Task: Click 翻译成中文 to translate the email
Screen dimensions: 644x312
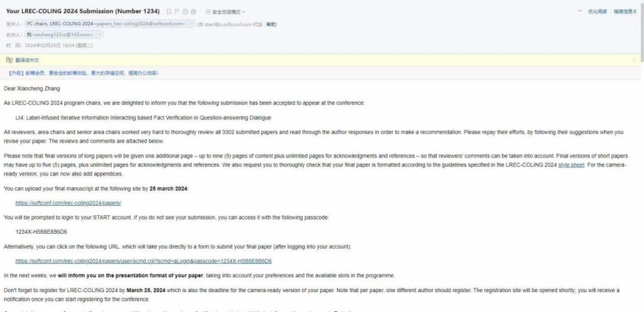Action: [27, 60]
